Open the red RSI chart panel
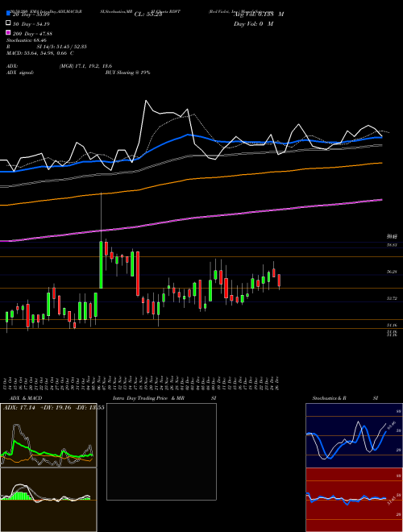403x532 pixels. click(x=354, y=500)
